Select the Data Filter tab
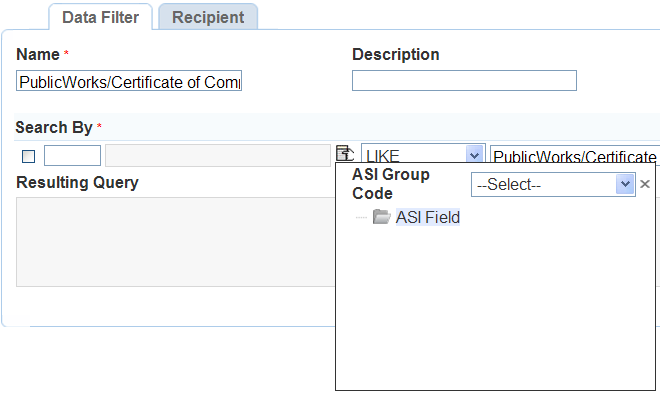 pyautogui.click(x=100, y=17)
